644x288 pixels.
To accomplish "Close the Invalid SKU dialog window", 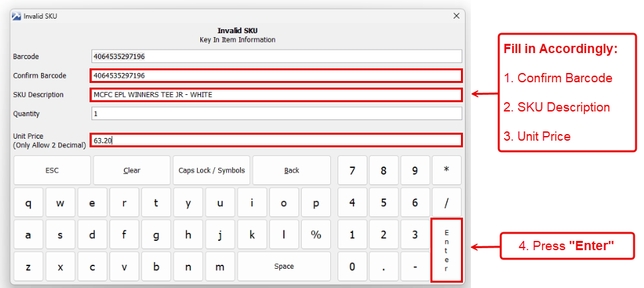I will click(456, 15).
